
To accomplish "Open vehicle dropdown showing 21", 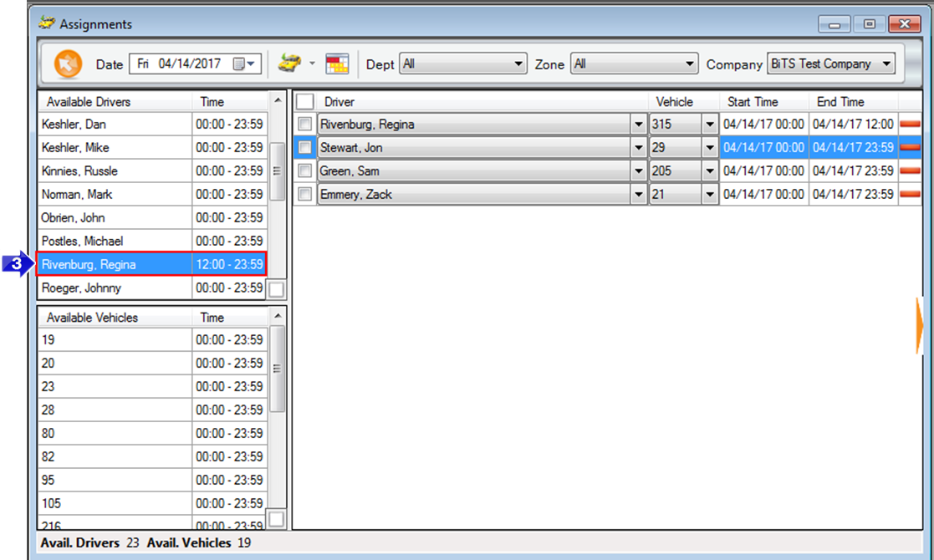I will tap(709, 194).
